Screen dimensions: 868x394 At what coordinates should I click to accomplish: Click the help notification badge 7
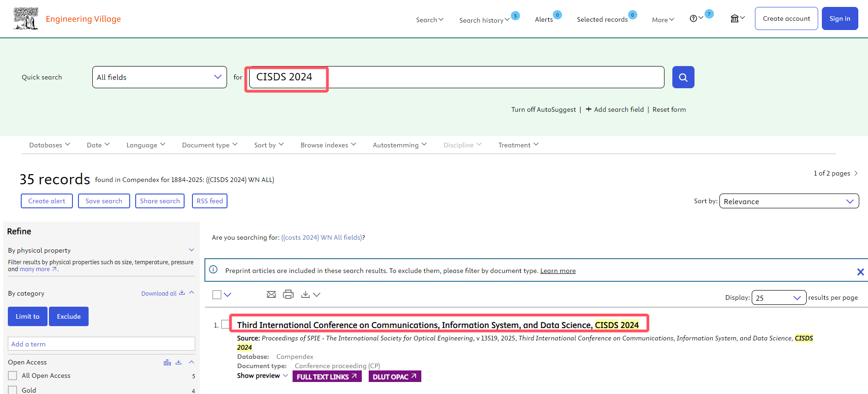coord(709,14)
